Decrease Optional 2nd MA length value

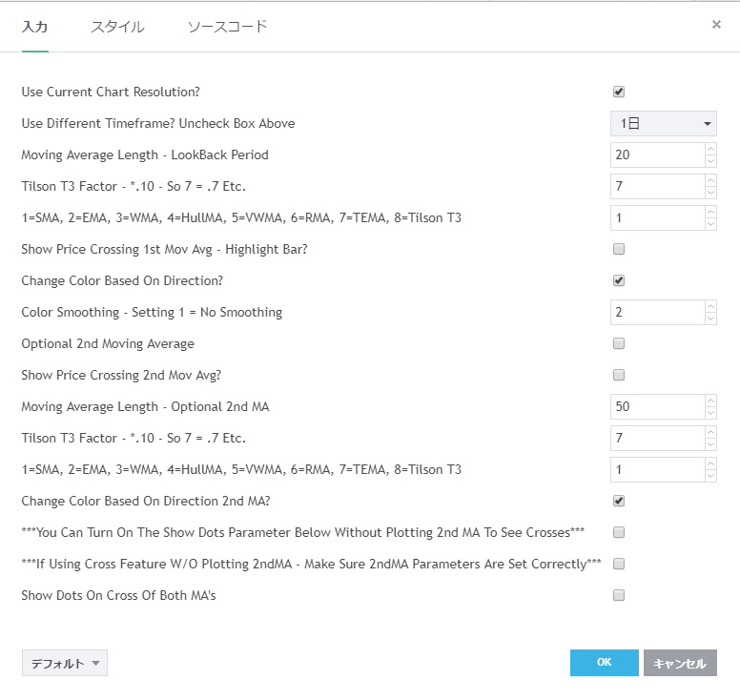(709, 413)
